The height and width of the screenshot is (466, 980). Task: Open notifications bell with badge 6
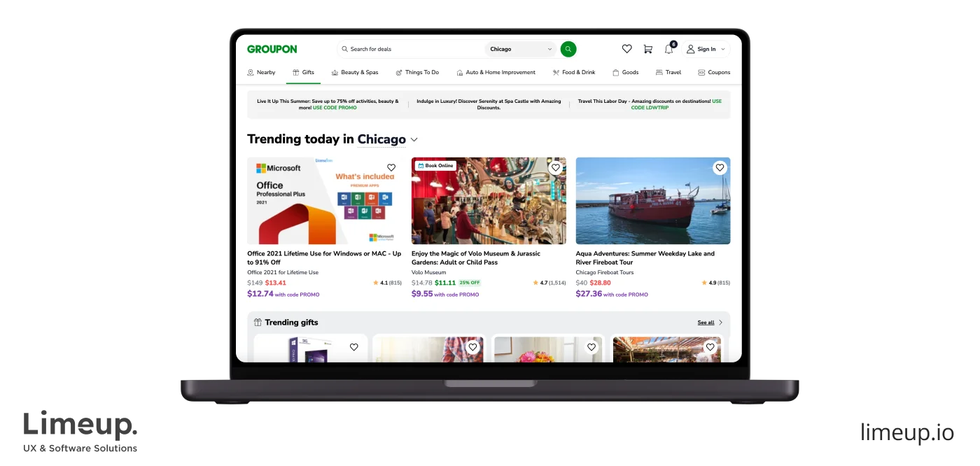pos(669,49)
